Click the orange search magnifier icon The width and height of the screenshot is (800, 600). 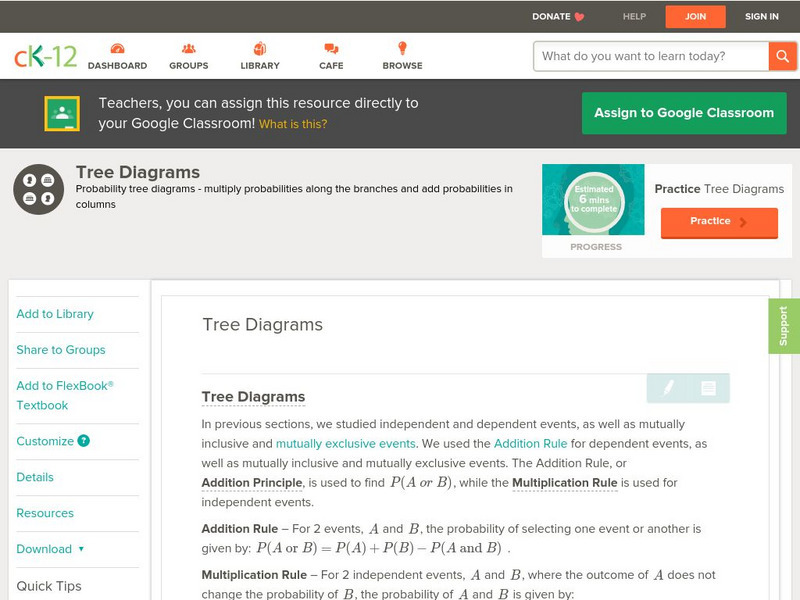click(782, 56)
